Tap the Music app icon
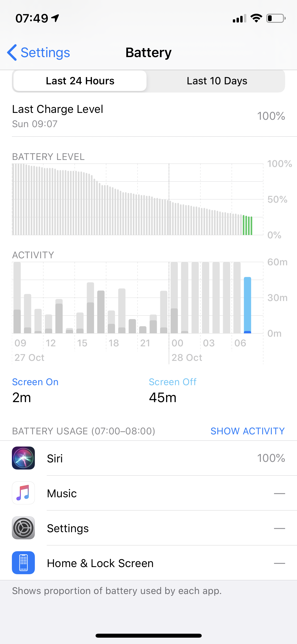 pos(23,493)
